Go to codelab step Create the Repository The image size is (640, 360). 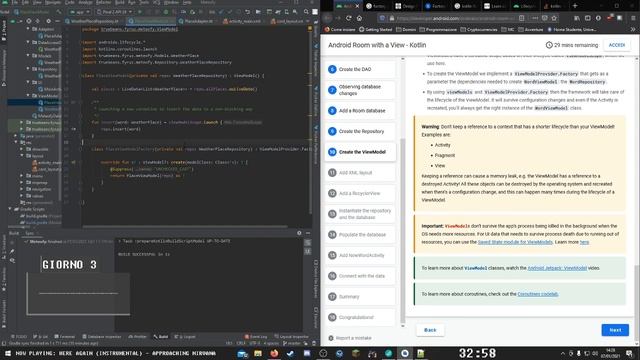tap(360, 131)
